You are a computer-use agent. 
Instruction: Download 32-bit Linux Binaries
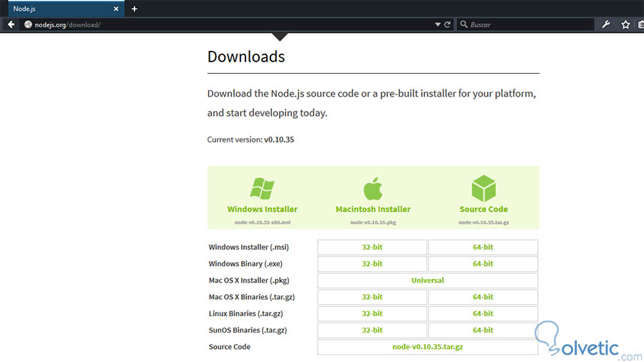pyautogui.click(x=372, y=313)
